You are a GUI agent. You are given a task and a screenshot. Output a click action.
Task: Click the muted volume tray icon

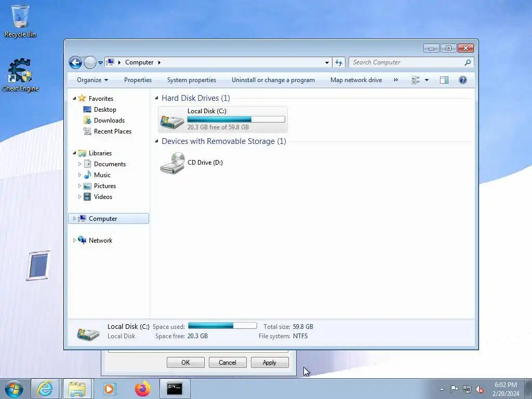(480, 389)
